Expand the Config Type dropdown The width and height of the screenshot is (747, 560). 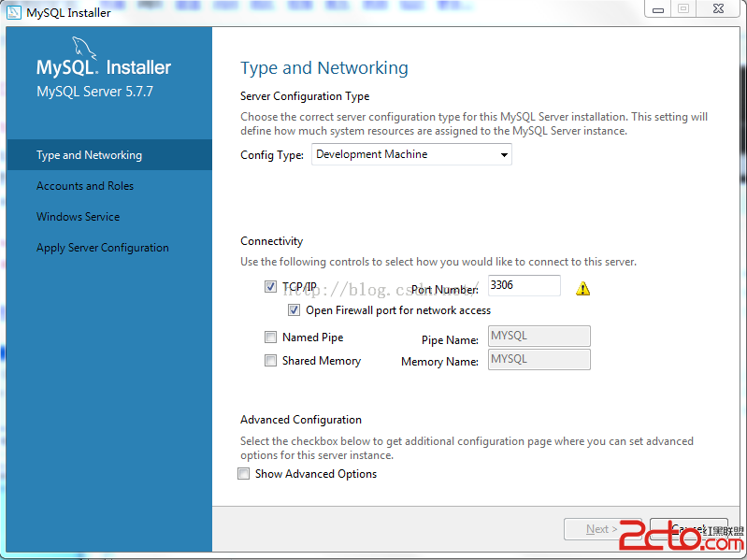[x=411, y=154]
